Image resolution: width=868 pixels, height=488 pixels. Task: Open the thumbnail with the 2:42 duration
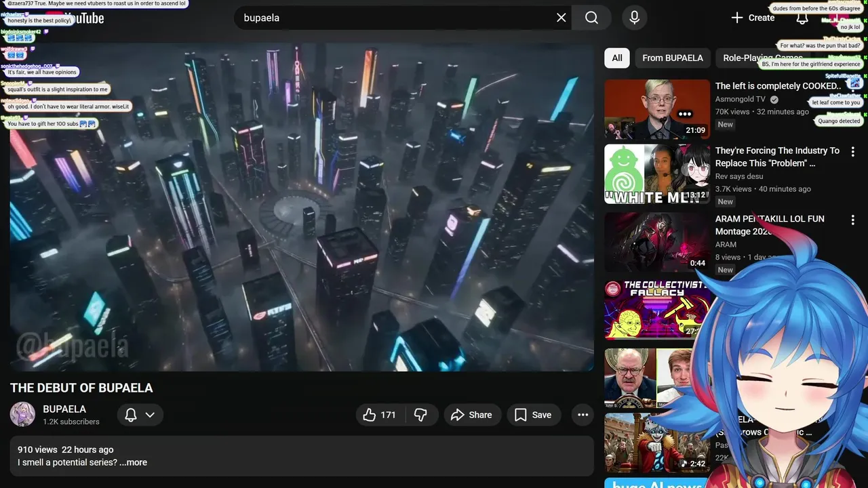tap(657, 443)
